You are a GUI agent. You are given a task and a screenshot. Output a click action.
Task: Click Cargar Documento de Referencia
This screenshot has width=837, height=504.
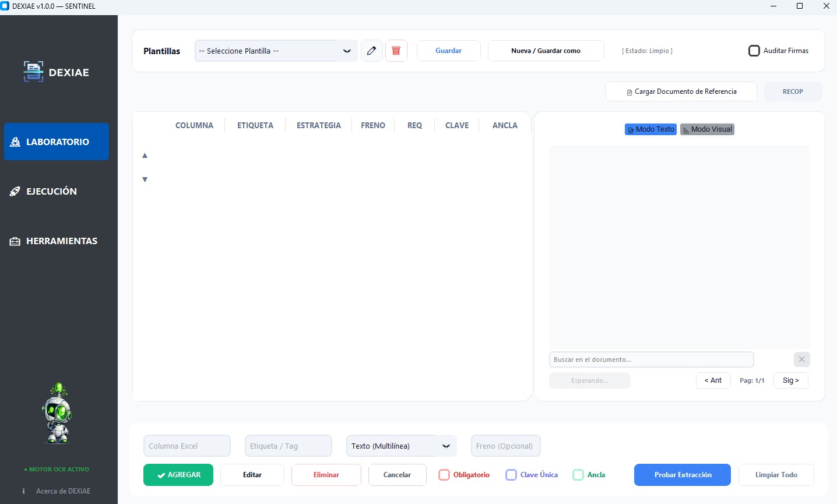[681, 91]
